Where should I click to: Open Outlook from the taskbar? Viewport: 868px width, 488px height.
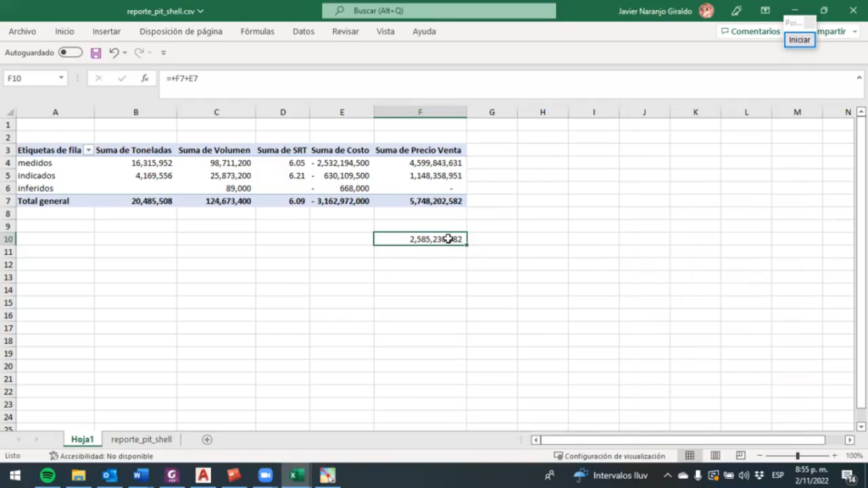pos(109,475)
